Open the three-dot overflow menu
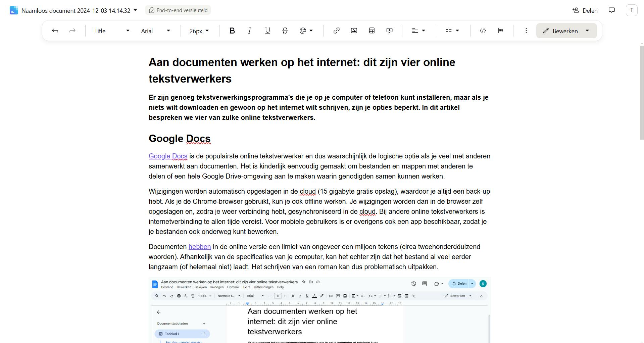This screenshot has height=343, width=644. [x=526, y=31]
